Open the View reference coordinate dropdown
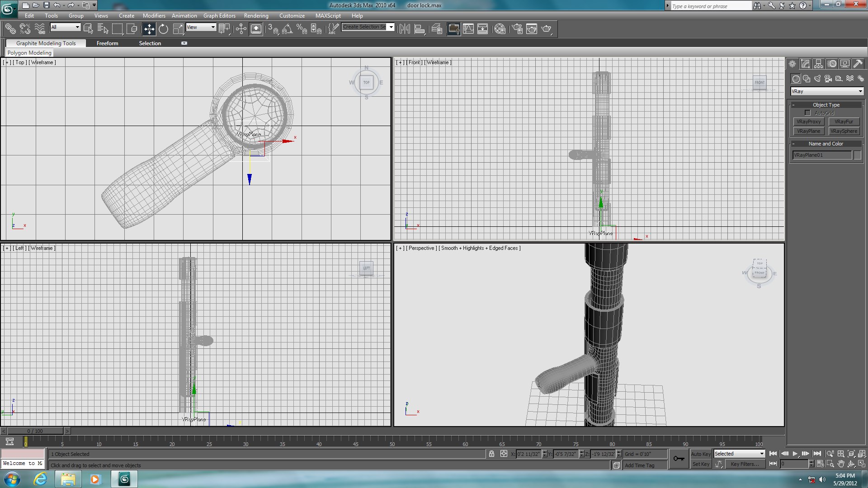The image size is (868, 488). pos(201,27)
